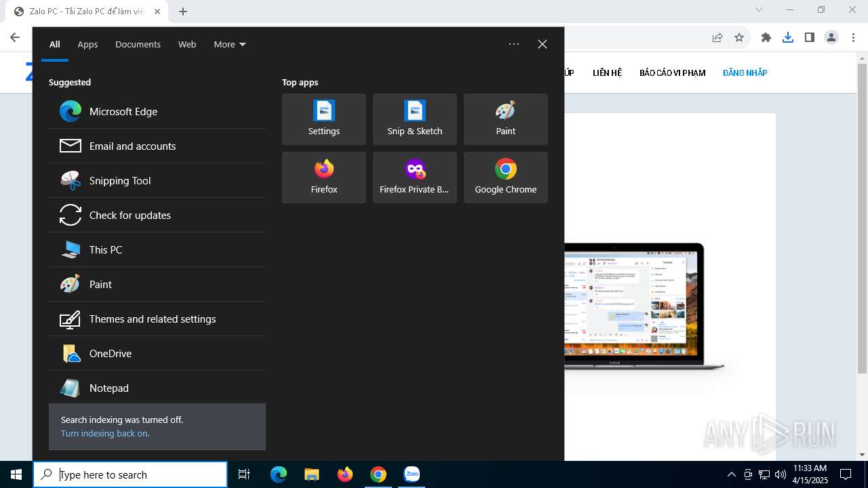
Task: Share this page icon in Chrome
Action: click(x=717, y=37)
